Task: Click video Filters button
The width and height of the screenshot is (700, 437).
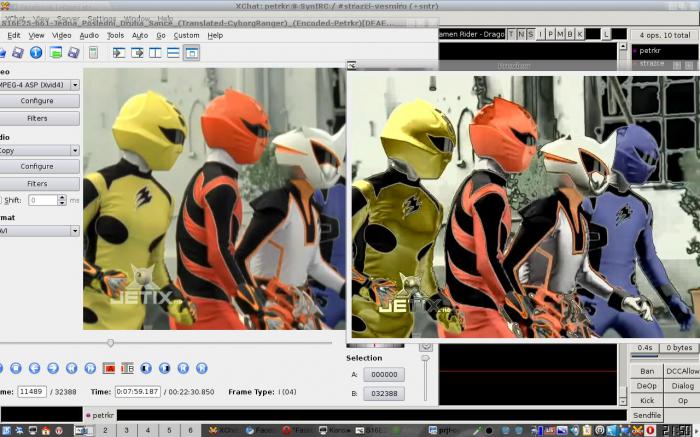Action: pos(39,118)
